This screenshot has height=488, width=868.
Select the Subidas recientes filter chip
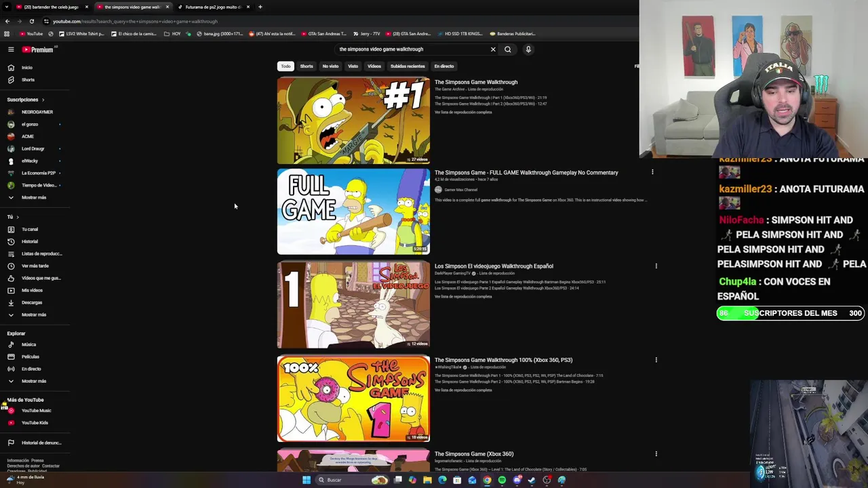coord(408,66)
